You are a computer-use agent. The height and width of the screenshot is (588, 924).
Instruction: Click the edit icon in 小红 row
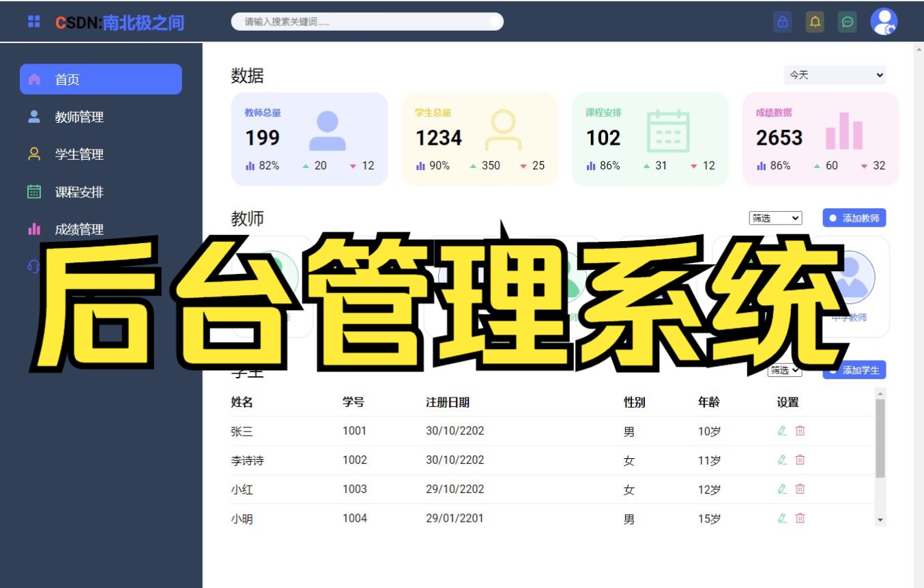782,489
